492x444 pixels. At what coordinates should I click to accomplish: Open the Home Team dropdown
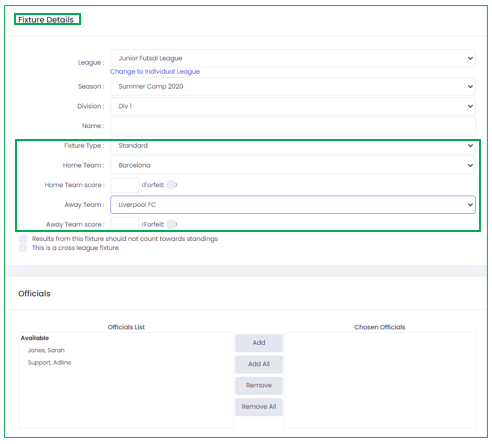[x=293, y=165]
